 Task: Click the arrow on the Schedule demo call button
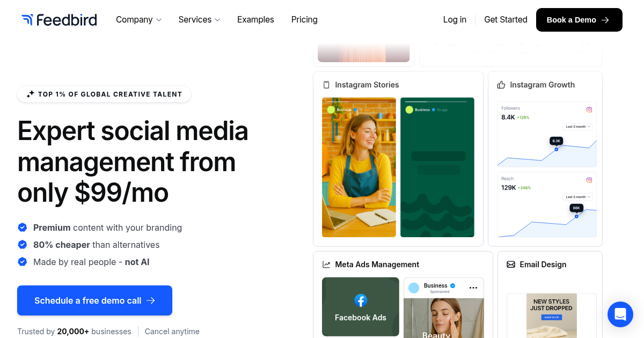(x=151, y=300)
